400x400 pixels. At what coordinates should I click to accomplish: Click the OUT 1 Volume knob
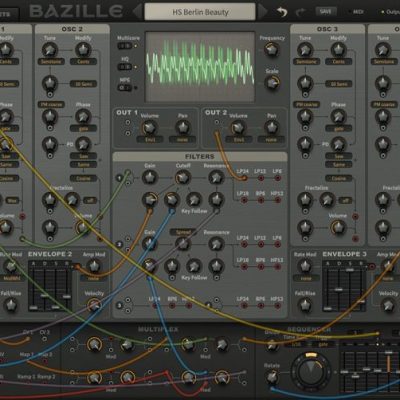149,127
